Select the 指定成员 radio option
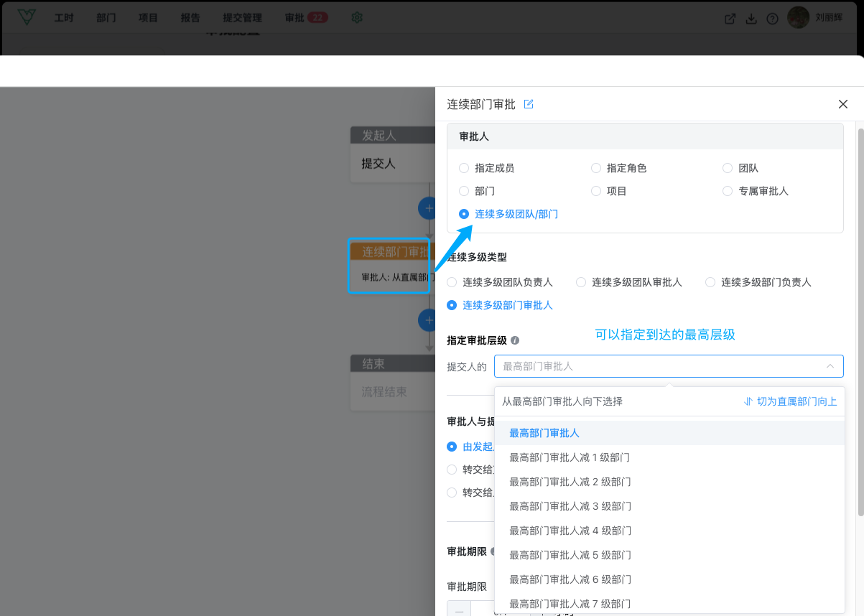This screenshot has height=616, width=864. tap(486, 168)
